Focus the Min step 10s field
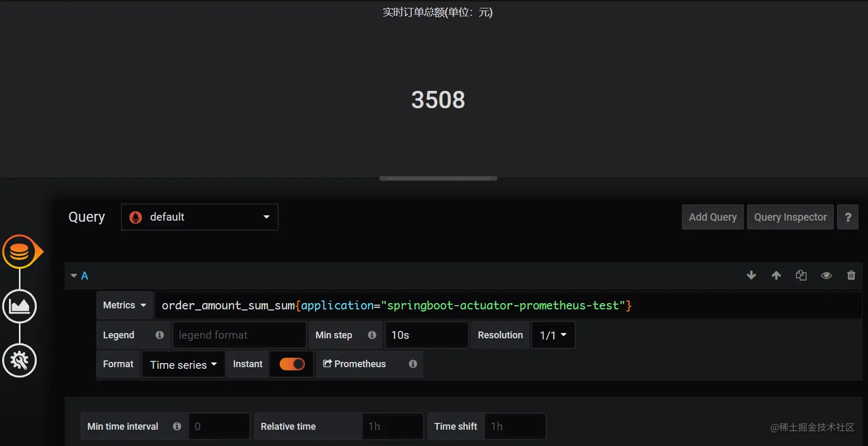 point(426,335)
